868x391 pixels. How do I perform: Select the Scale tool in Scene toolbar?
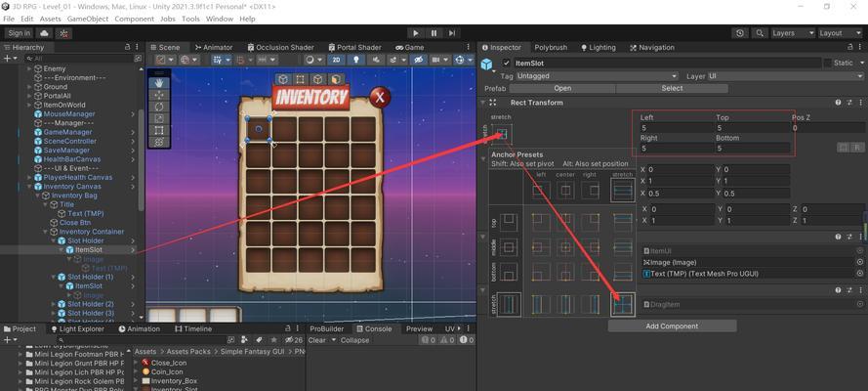tap(159, 118)
